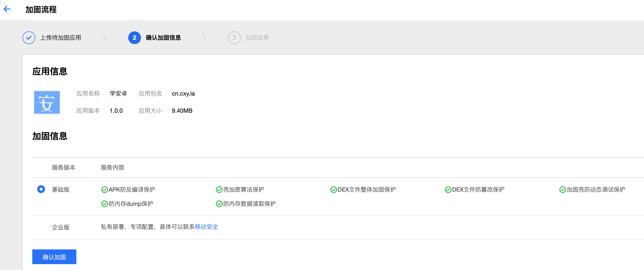Click the 壳加密算法保护 text
Viewport: 644px width, 270px height.
(243, 190)
